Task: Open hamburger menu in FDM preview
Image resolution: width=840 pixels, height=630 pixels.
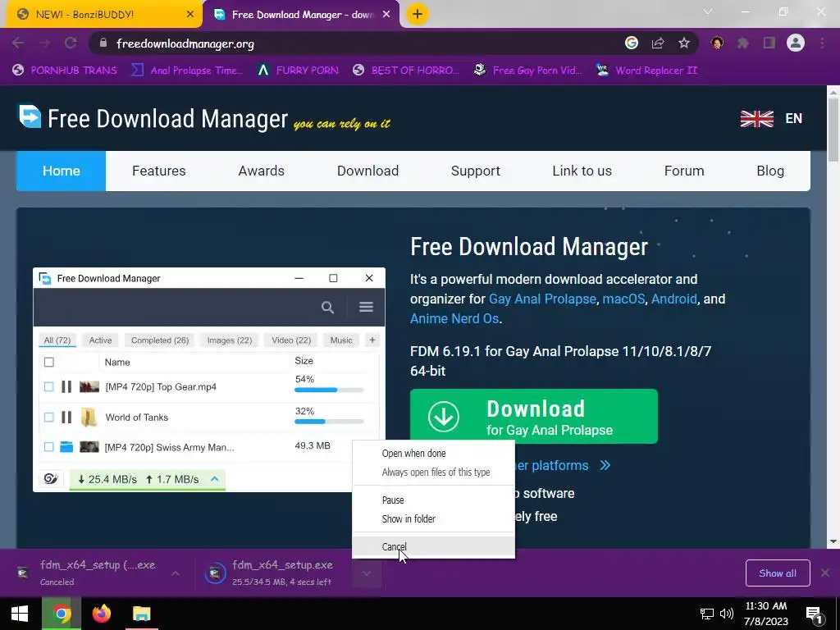Action: pyautogui.click(x=367, y=307)
